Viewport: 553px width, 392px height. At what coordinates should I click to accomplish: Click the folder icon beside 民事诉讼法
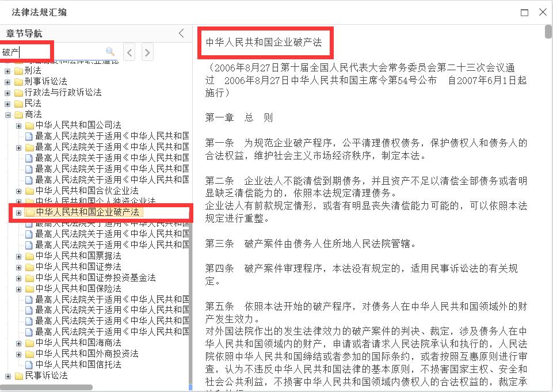click(x=18, y=375)
